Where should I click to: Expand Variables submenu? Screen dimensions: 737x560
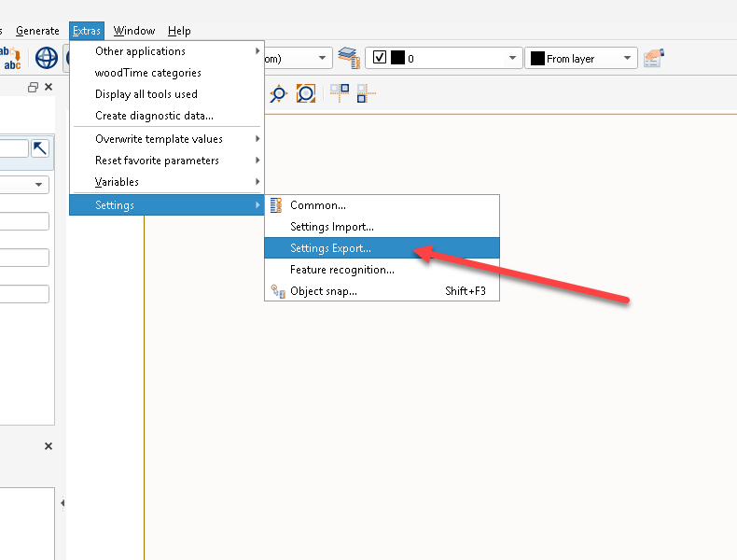tap(167, 182)
